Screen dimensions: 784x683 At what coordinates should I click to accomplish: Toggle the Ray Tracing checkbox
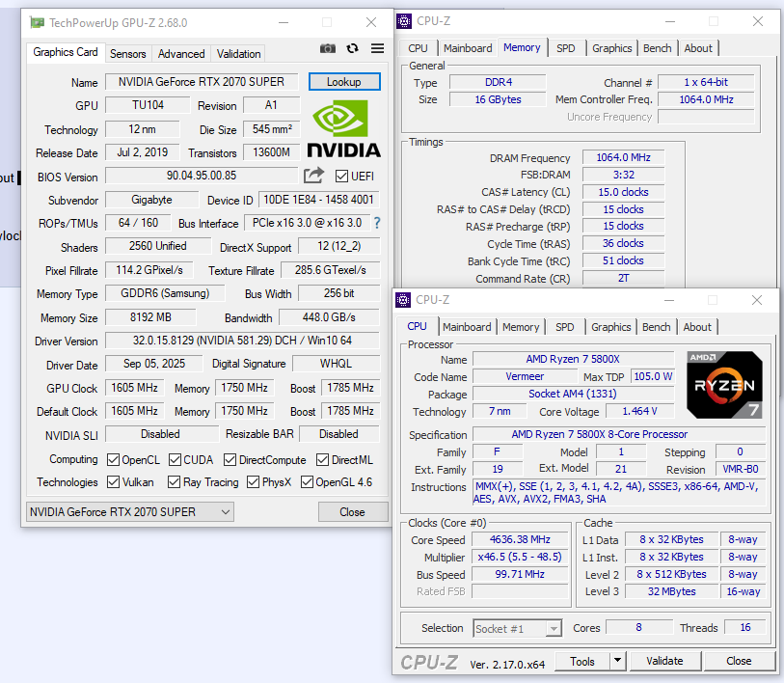pos(174,481)
